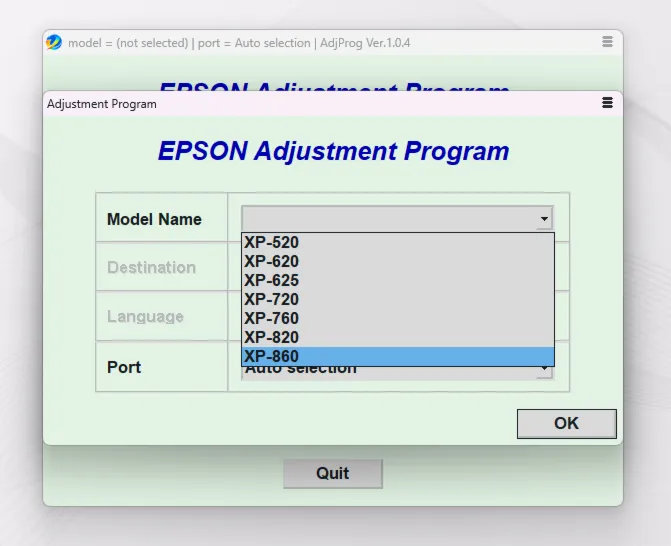Choose the XP-760 model option

click(x=398, y=318)
